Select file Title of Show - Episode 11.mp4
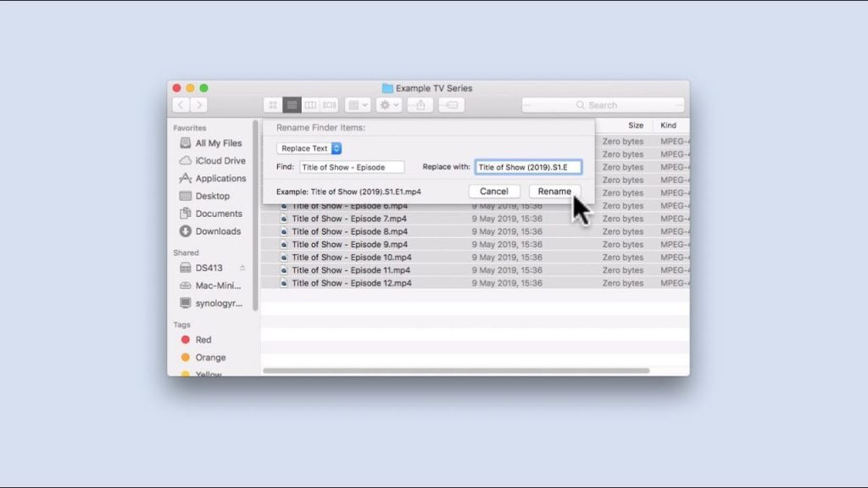 coord(475,270)
